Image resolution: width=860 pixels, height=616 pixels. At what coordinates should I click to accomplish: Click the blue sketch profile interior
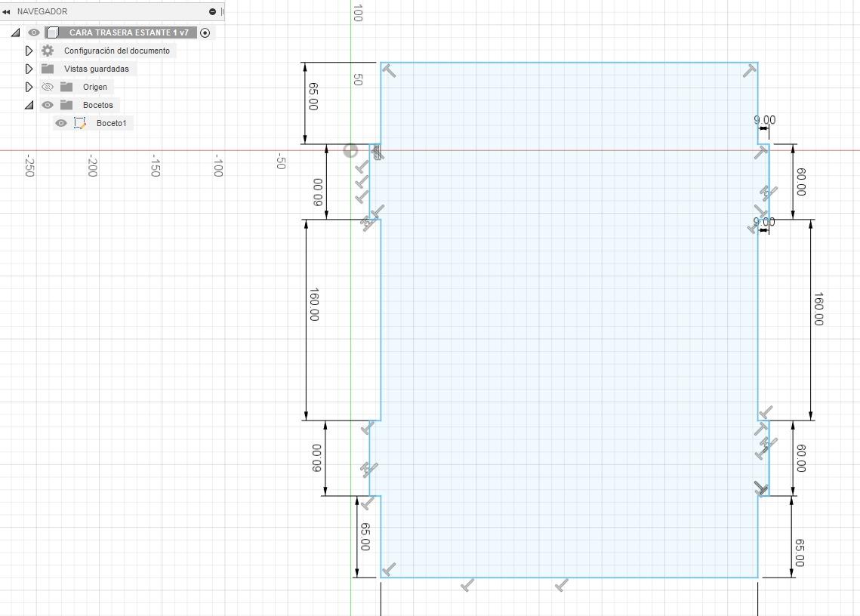(x=569, y=320)
